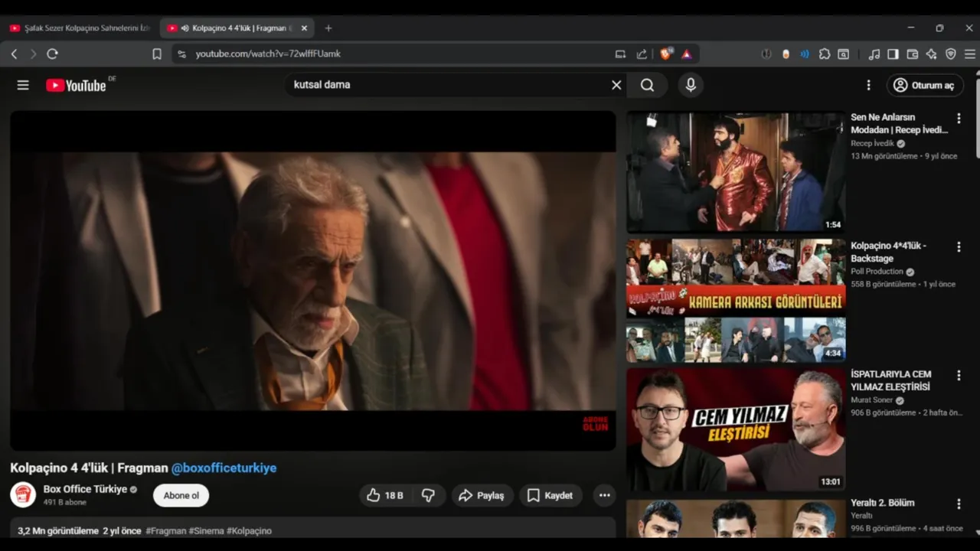Open Brave VPN shield icon
This screenshot has height=551, width=980.
[x=950, y=54]
